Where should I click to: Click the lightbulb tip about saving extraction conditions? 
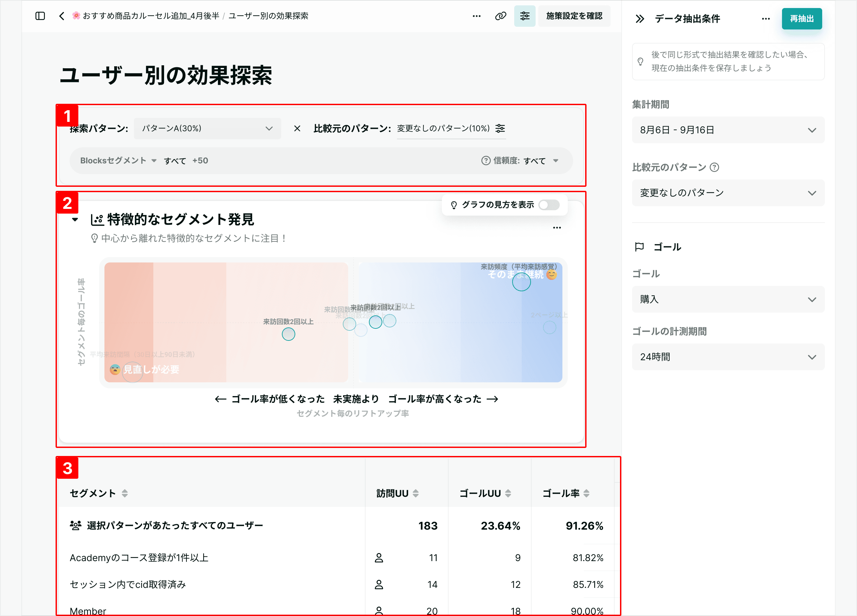(x=728, y=62)
